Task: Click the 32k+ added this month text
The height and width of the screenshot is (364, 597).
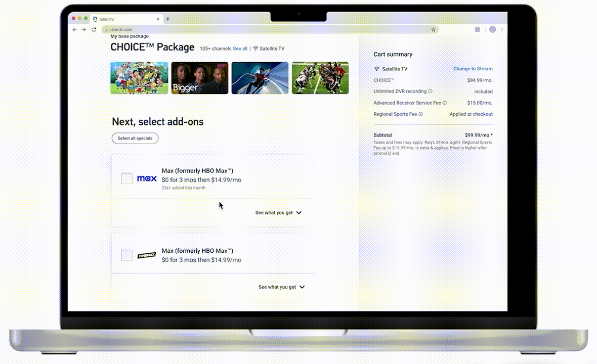Action: point(184,188)
